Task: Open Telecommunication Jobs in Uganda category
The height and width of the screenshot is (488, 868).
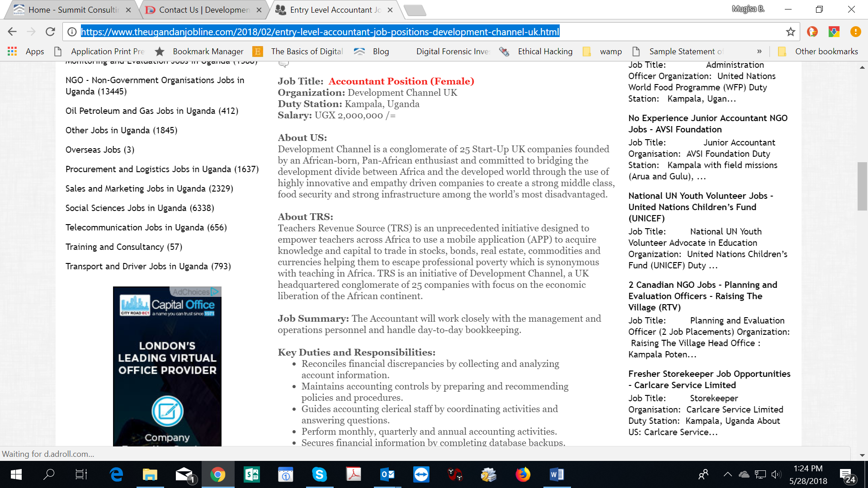Action: pyautogui.click(x=146, y=228)
